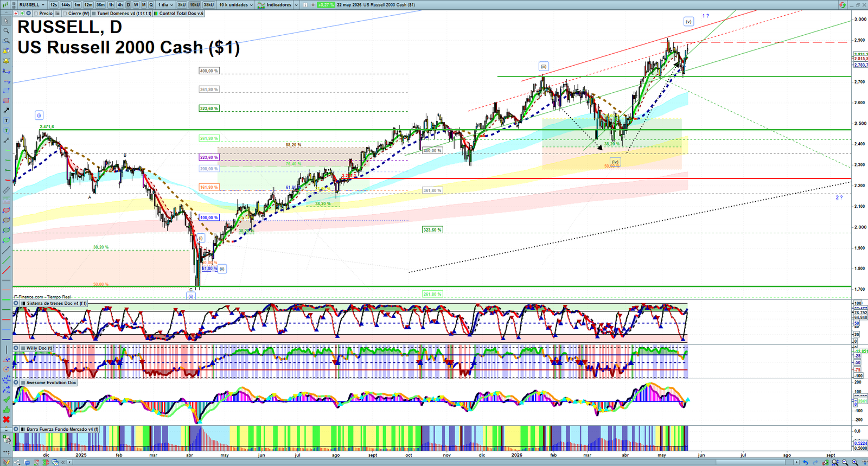Click the red X delete tool
This screenshot has height=466, width=868.
coord(6,420)
